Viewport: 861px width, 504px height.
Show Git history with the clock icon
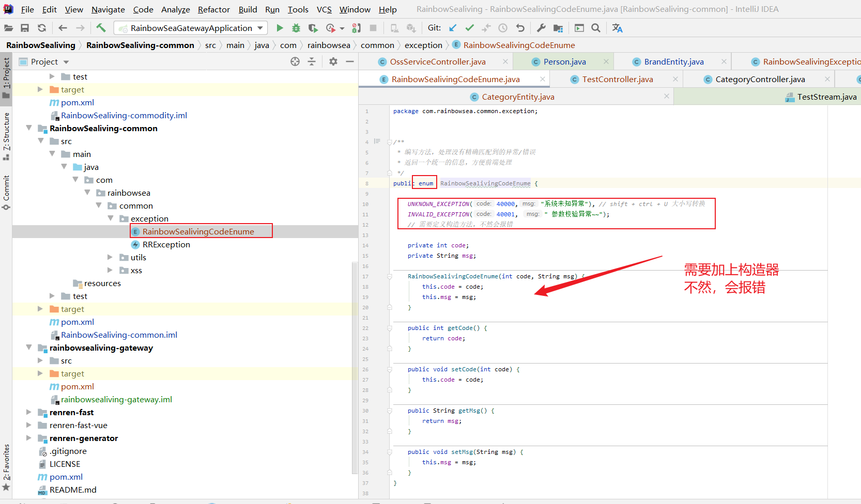[503, 28]
